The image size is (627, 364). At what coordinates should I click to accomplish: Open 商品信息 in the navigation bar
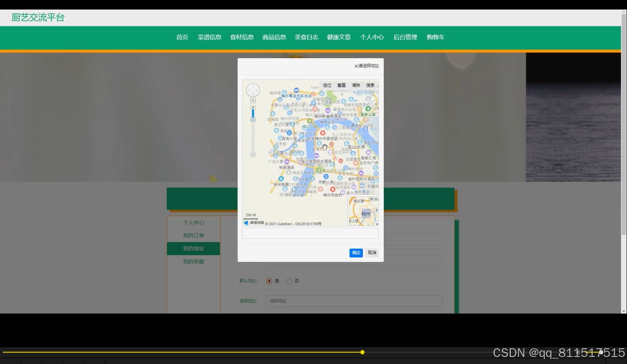(274, 37)
